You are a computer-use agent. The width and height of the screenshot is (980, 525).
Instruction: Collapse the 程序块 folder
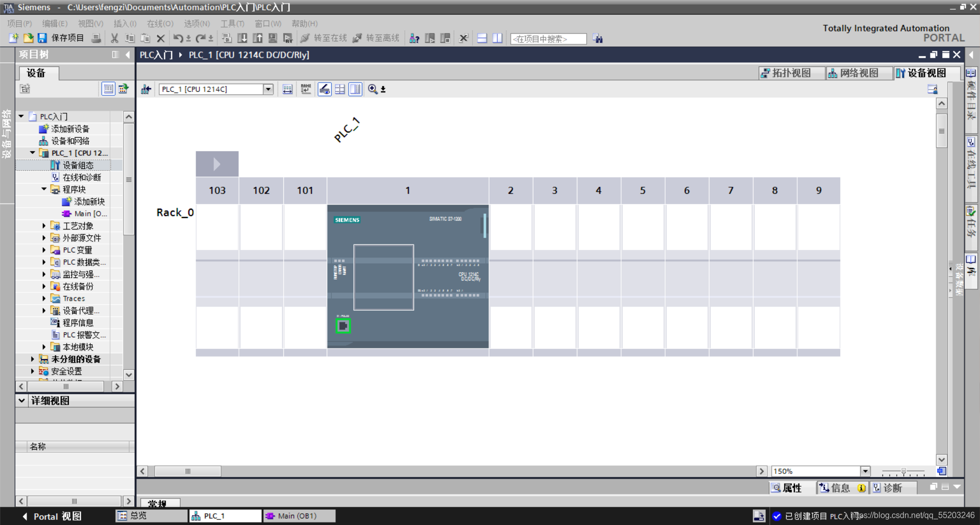tap(44, 189)
